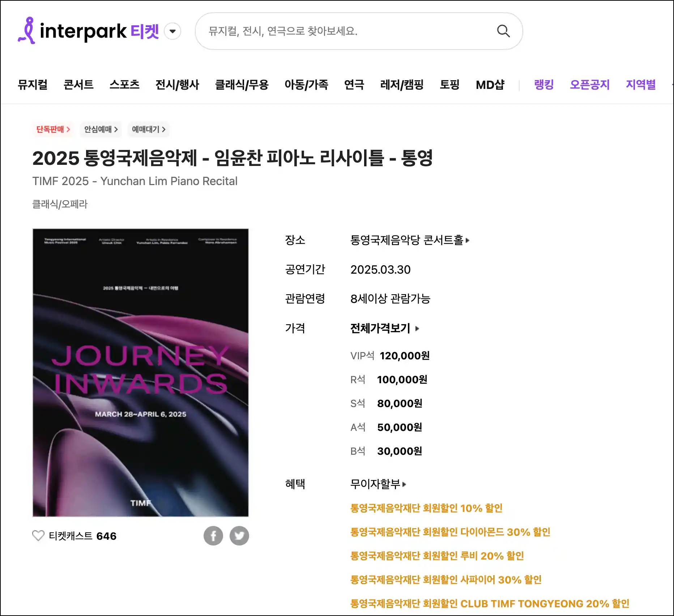Open the 토핑 menu item
This screenshot has width=674, height=616.
click(x=450, y=85)
